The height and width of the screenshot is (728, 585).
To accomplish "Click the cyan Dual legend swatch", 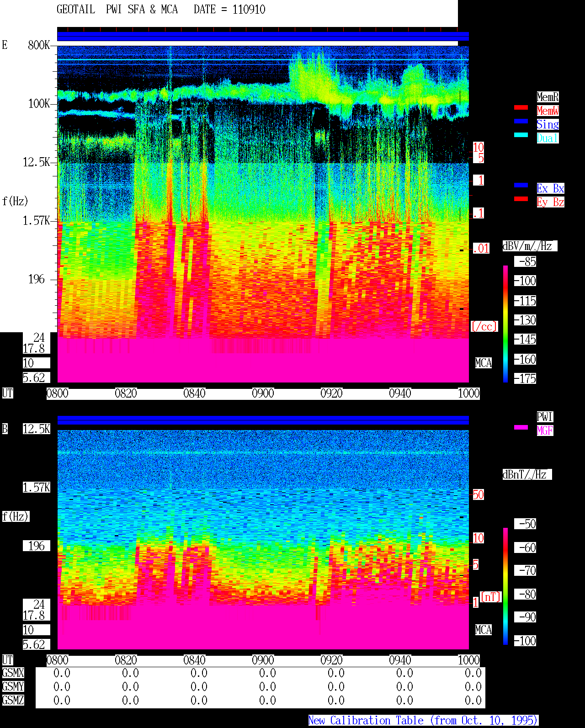I will [x=521, y=135].
